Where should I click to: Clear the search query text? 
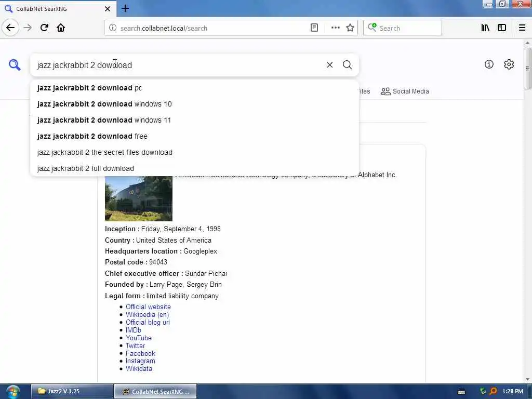329,65
